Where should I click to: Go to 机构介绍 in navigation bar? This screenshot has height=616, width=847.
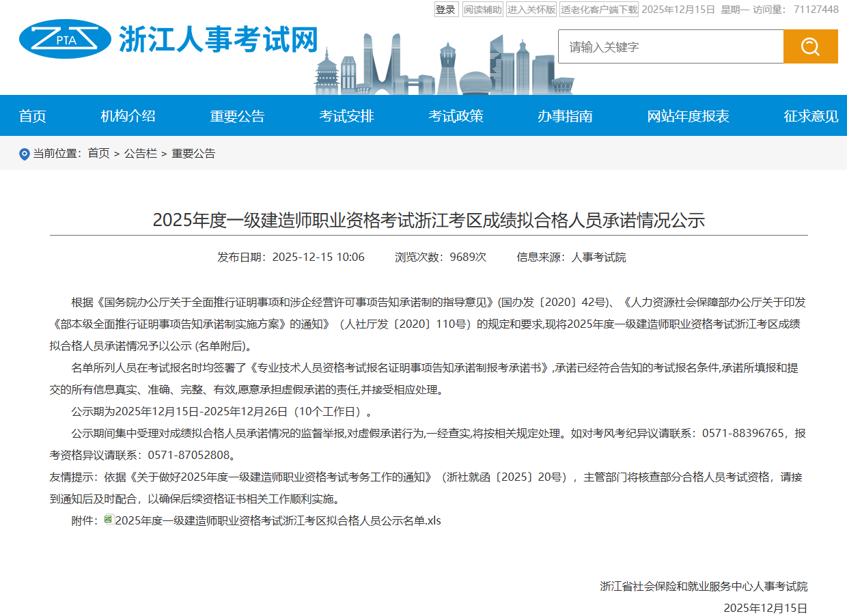pyautogui.click(x=128, y=116)
